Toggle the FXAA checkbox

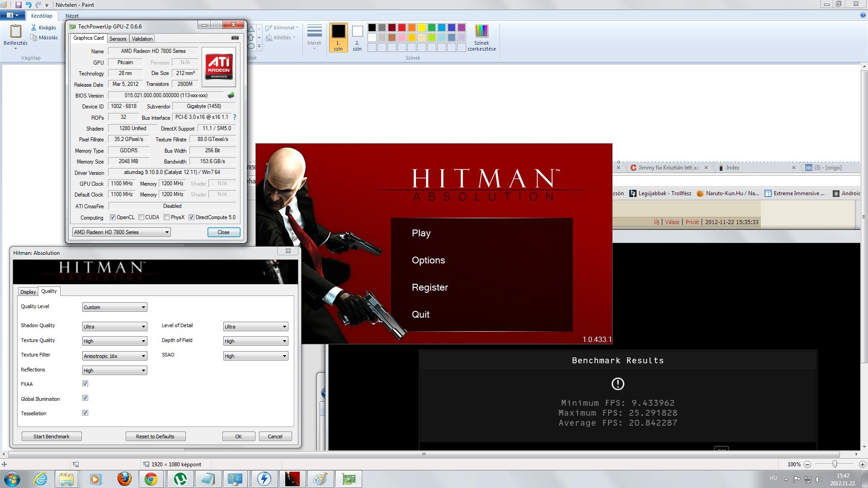click(x=85, y=384)
